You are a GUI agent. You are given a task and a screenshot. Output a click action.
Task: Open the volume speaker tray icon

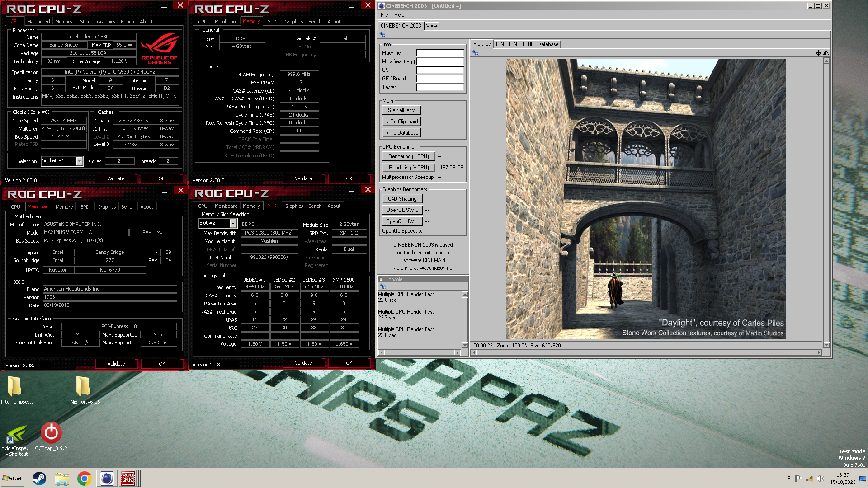tap(820, 479)
